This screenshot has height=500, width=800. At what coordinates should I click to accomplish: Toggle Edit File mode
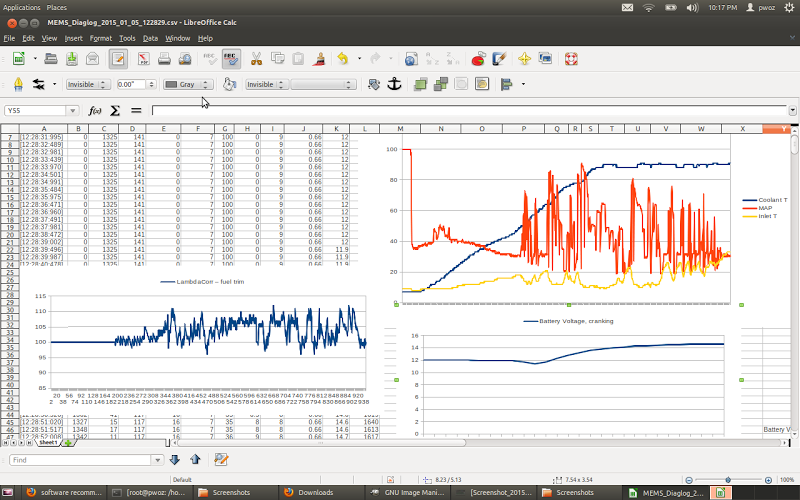tap(119, 59)
